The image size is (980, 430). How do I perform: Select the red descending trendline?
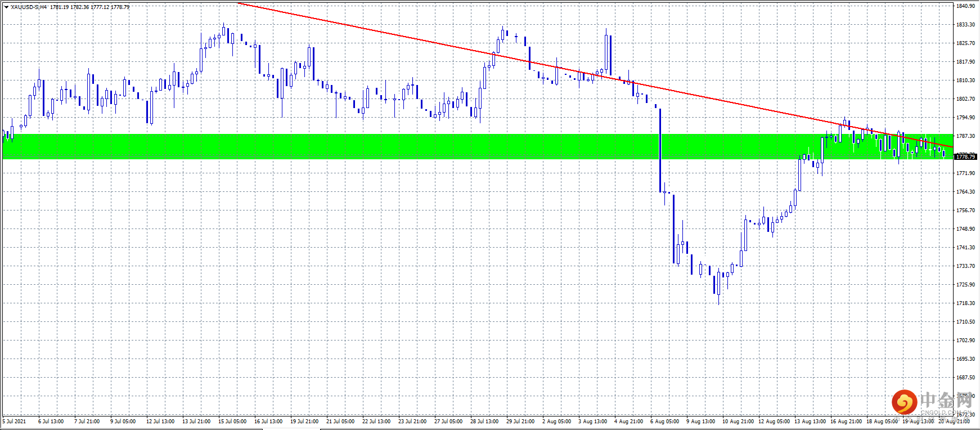[596, 75]
